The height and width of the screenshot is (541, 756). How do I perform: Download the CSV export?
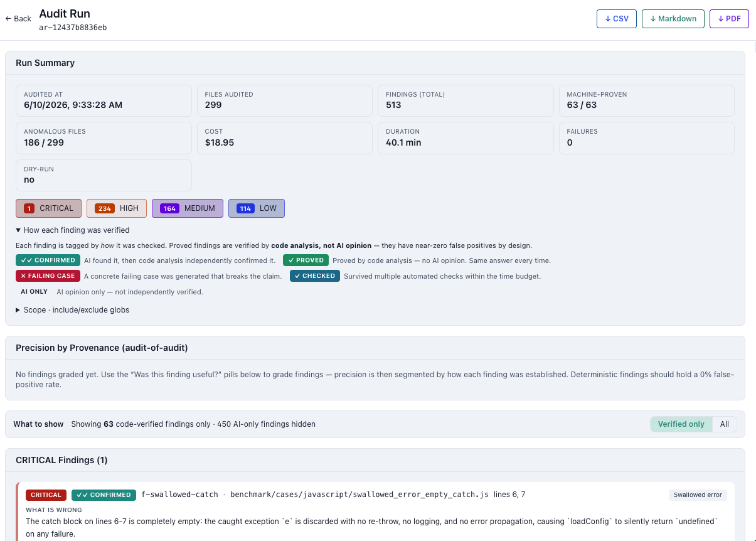click(617, 19)
